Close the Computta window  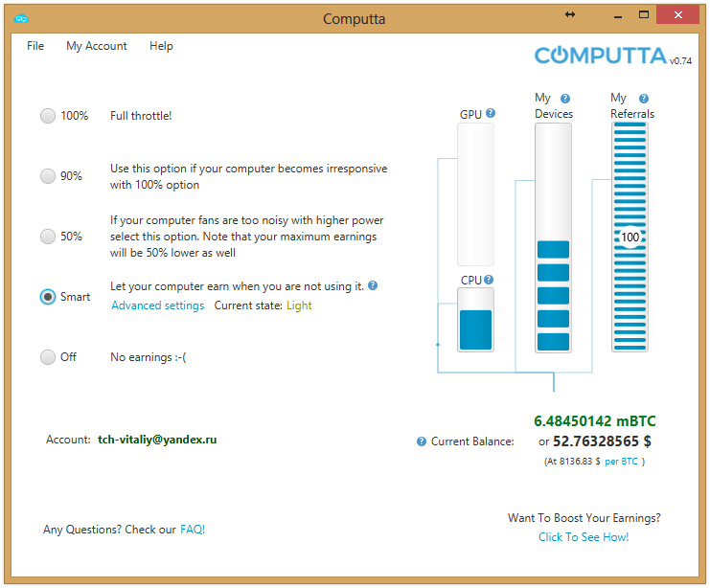pyautogui.click(x=677, y=15)
